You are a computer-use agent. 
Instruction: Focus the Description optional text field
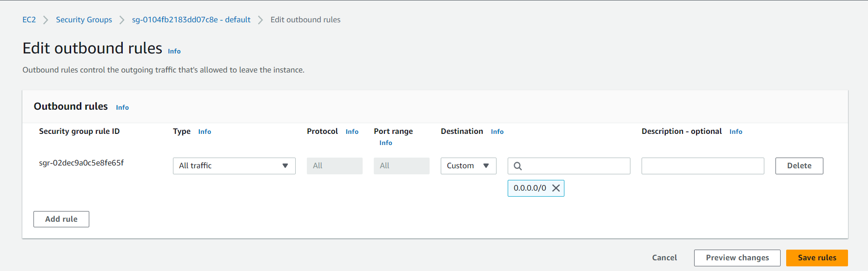tap(702, 166)
